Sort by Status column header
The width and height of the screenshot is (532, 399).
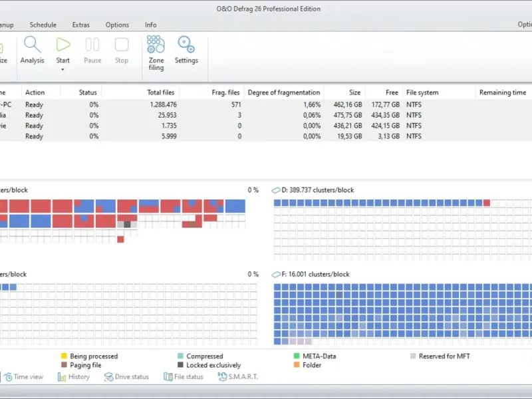(88, 92)
